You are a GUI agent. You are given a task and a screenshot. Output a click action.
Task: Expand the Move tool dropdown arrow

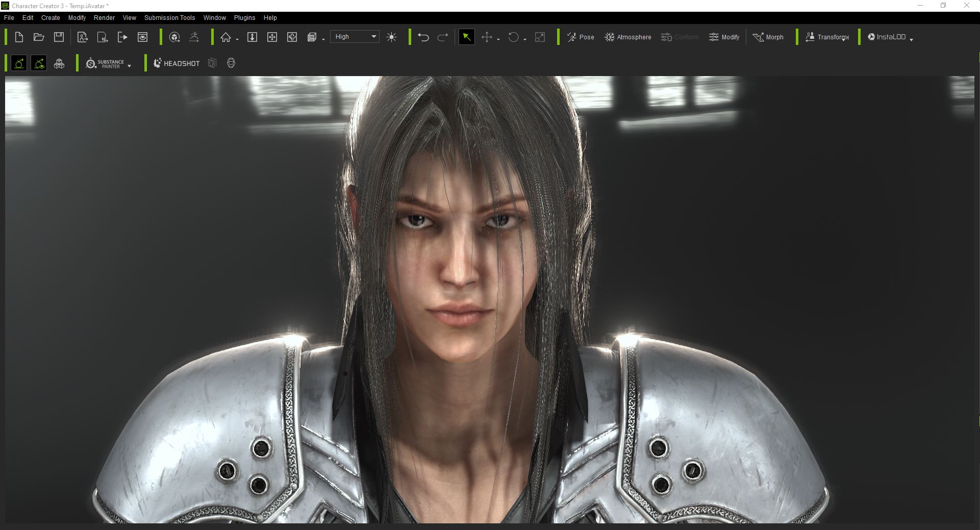click(x=498, y=39)
